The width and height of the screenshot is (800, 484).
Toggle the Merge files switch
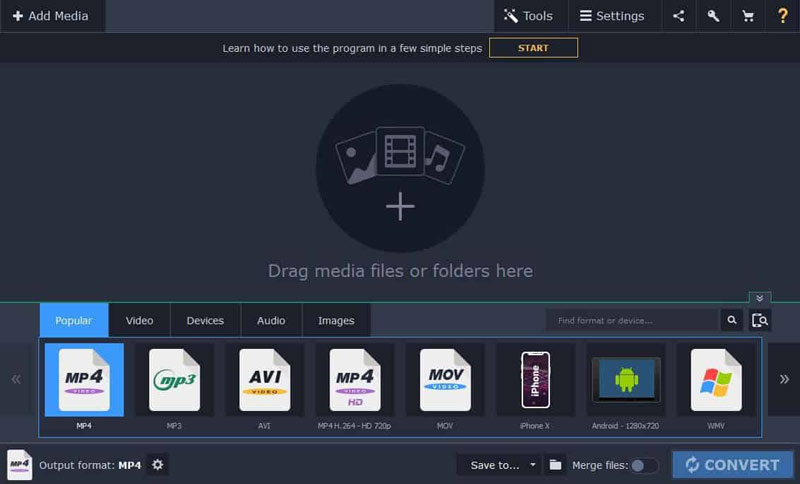tap(644, 465)
